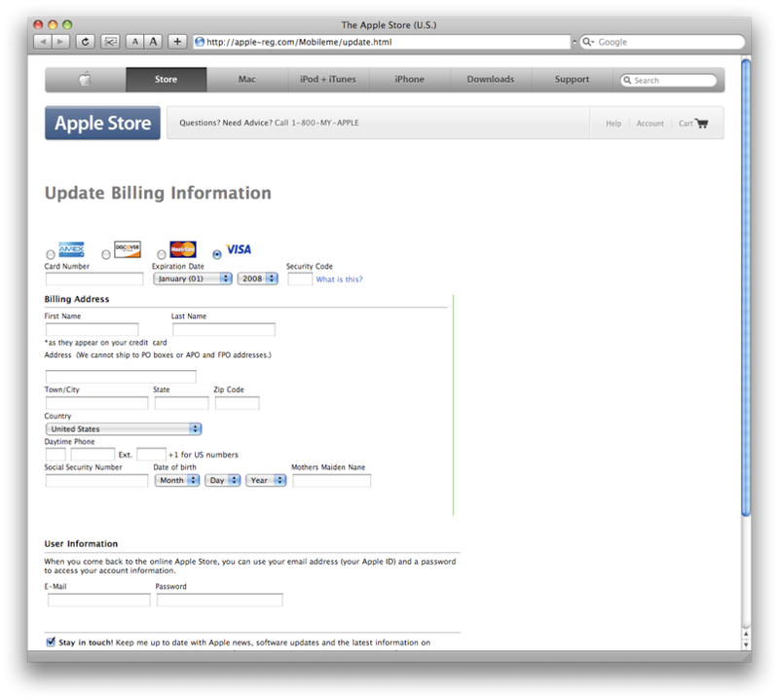Open the birth Year dropdown

(x=266, y=480)
